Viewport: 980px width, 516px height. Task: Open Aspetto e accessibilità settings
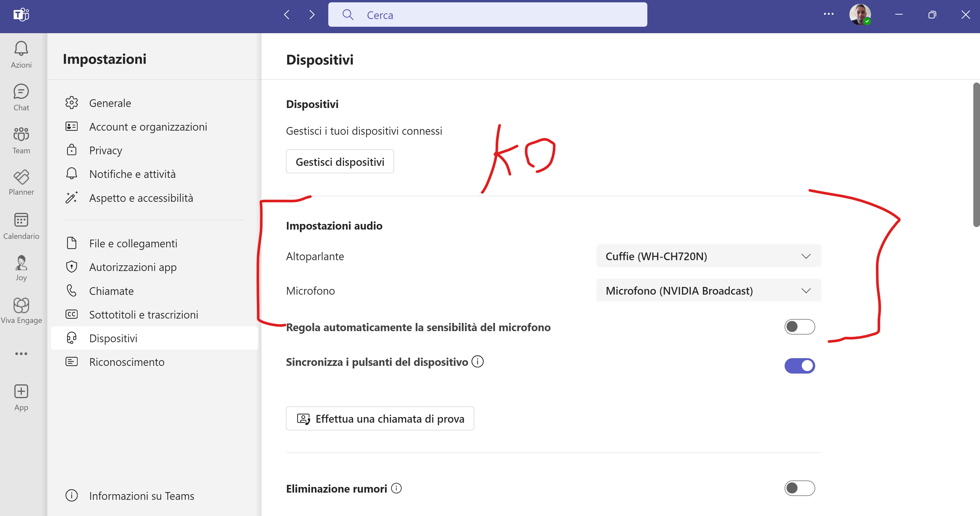click(155, 198)
